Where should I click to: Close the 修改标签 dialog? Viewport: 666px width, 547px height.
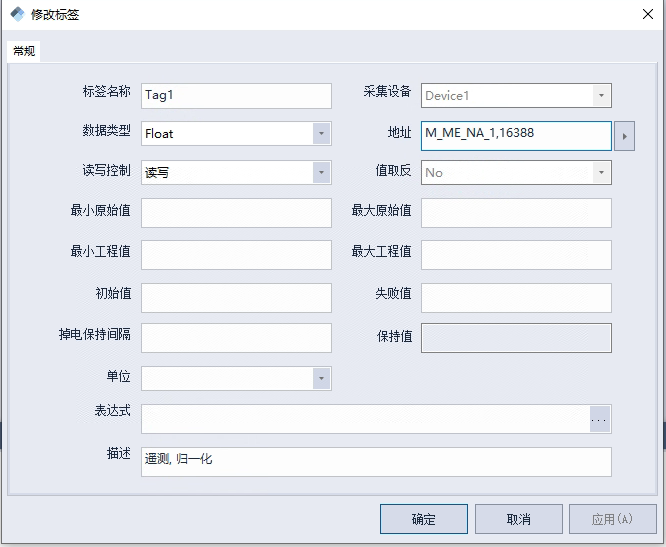647,14
